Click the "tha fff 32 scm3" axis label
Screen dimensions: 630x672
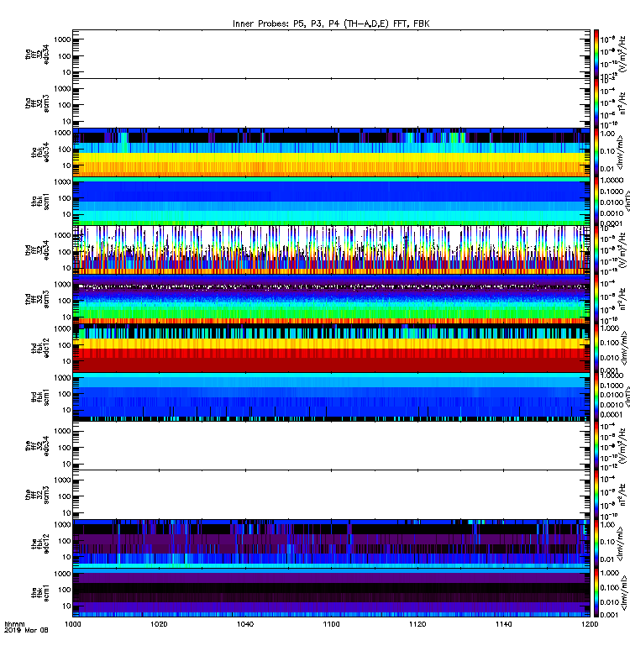[x=37, y=103]
